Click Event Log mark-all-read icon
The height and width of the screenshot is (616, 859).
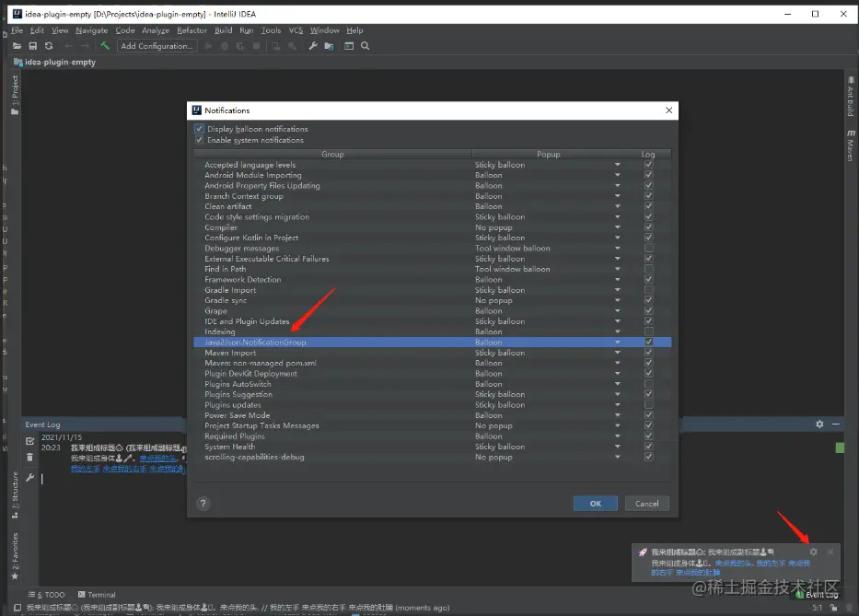click(x=30, y=441)
